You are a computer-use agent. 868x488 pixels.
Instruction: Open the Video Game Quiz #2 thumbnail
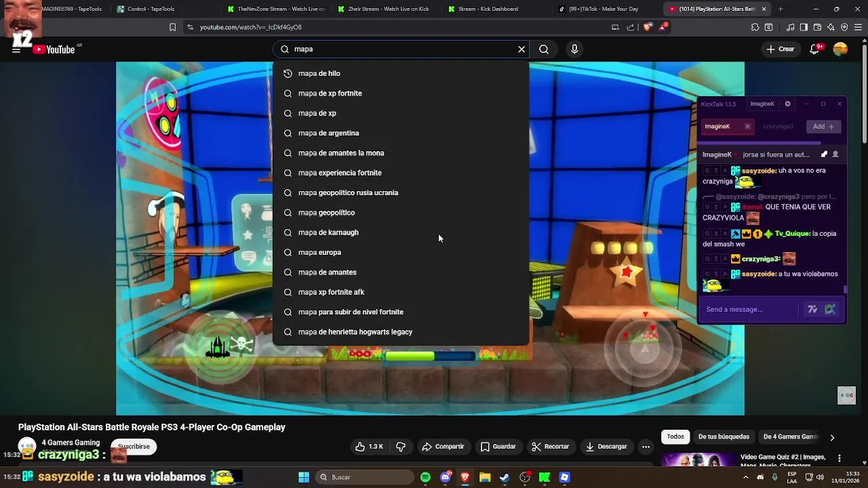(x=698, y=460)
